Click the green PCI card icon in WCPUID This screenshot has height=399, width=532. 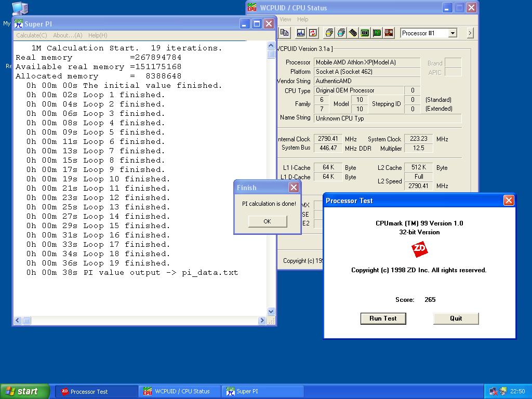(377, 33)
